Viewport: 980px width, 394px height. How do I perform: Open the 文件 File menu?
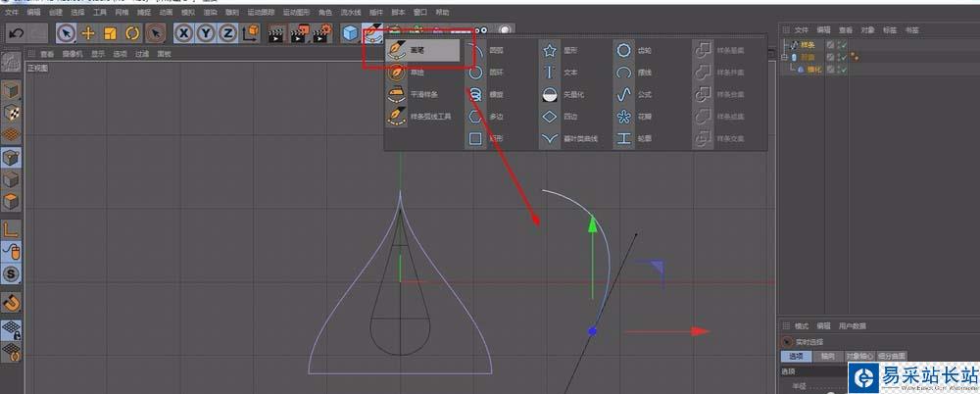[x=11, y=12]
